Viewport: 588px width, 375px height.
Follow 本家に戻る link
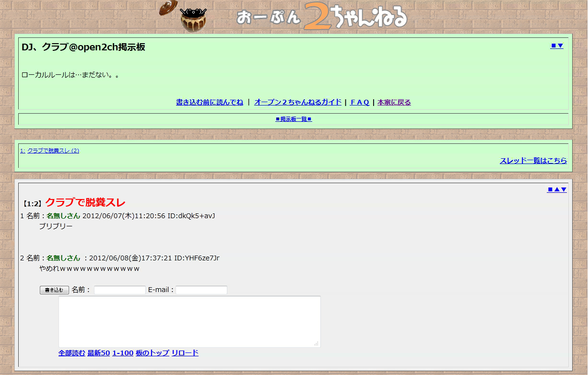[x=394, y=102]
